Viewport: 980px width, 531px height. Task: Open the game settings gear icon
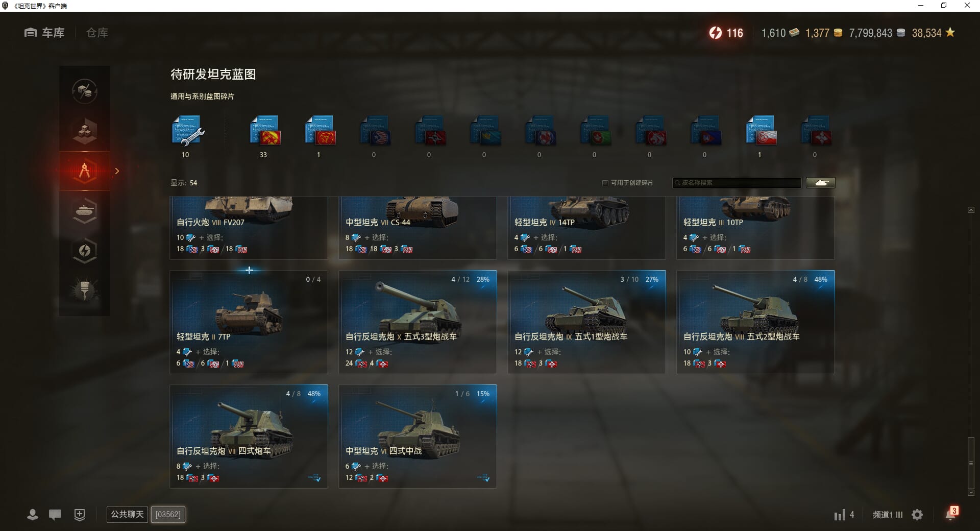coord(917,515)
